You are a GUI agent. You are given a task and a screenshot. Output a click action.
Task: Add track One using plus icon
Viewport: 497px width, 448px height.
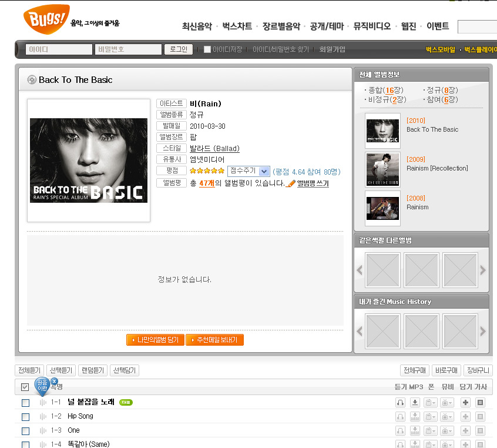(x=466, y=430)
